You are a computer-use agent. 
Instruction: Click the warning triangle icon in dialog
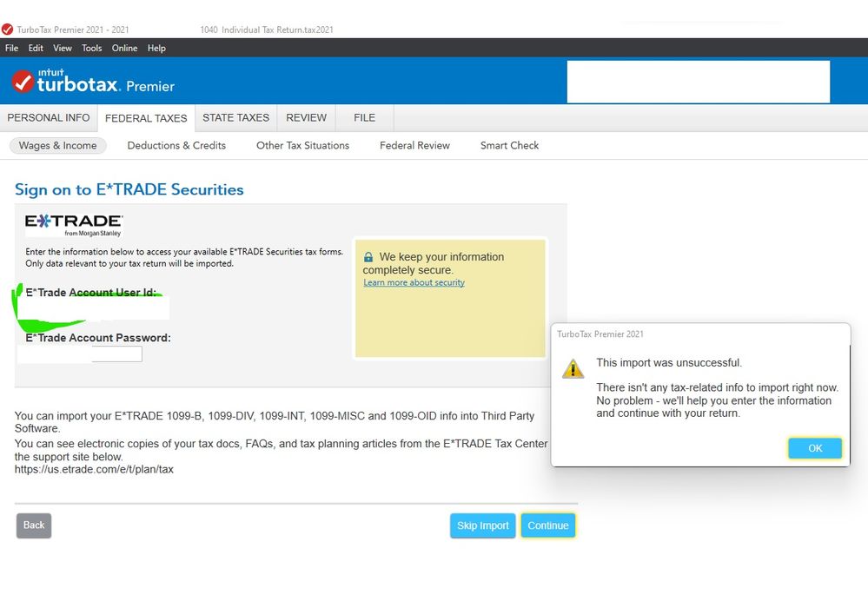click(573, 368)
